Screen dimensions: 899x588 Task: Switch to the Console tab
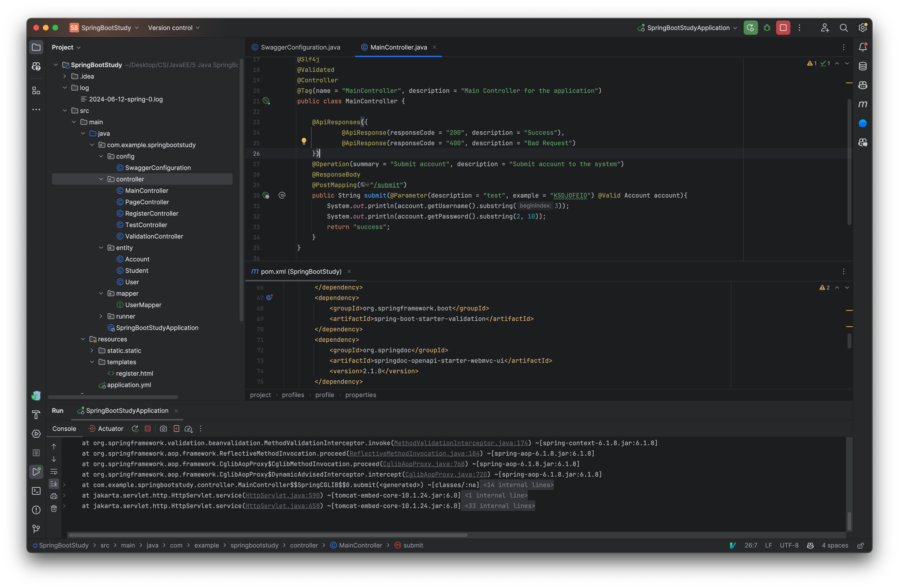point(64,429)
